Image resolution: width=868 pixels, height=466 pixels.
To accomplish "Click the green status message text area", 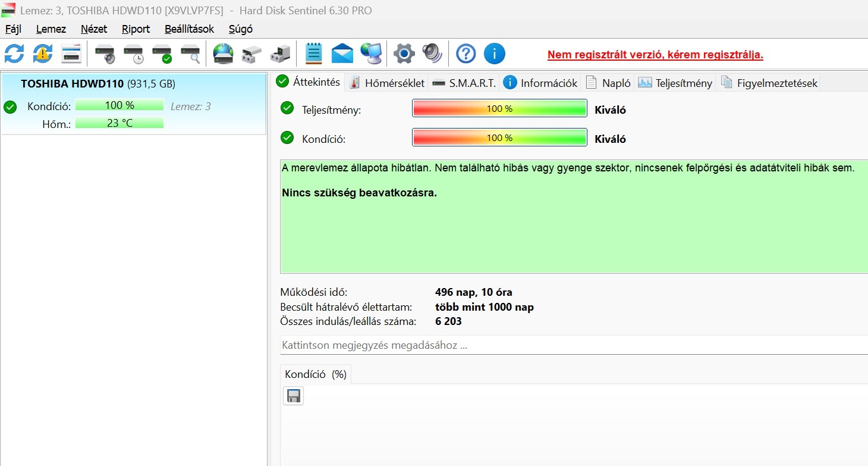I will tap(574, 216).
